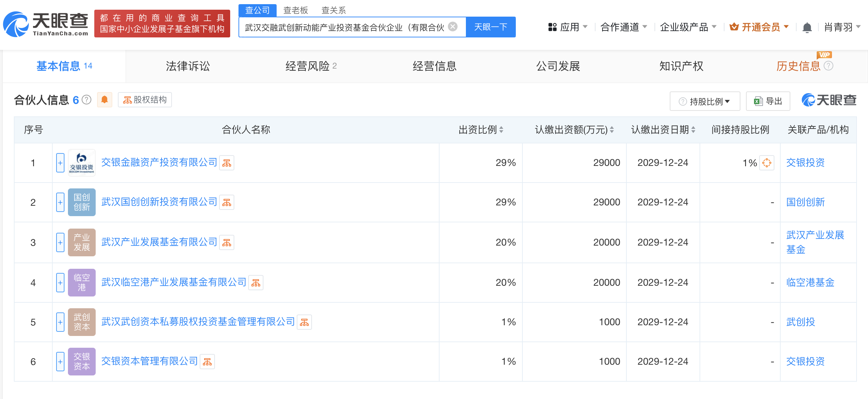Sort by 认缴出资日期 column

pyautogui.click(x=693, y=130)
